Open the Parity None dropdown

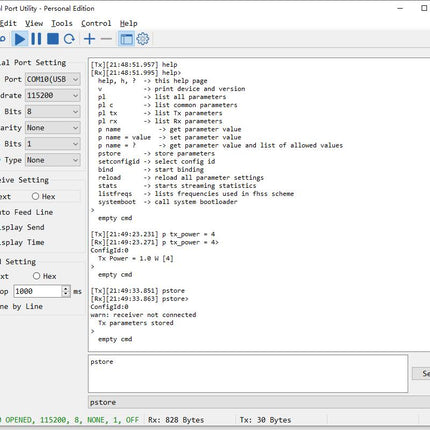pos(53,128)
